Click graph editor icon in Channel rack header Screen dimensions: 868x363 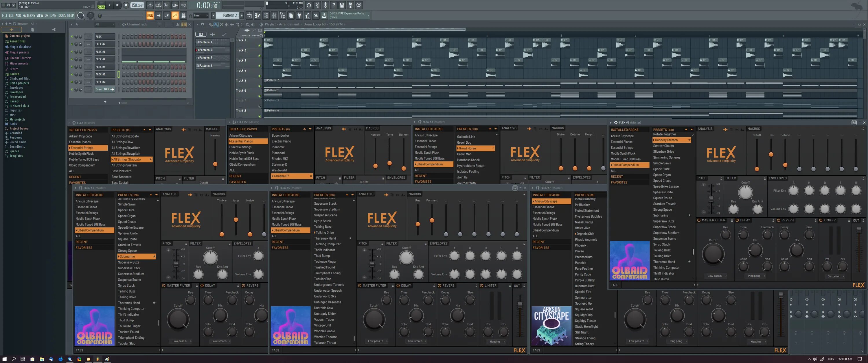pos(178,25)
